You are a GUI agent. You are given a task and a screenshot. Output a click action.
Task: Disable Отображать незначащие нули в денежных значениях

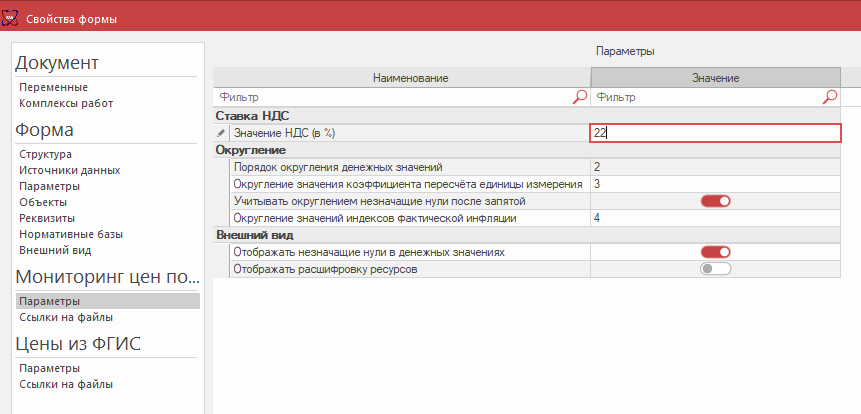(x=715, y=252)
